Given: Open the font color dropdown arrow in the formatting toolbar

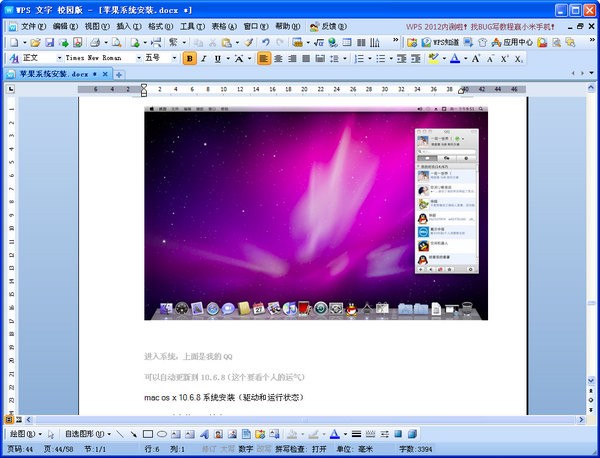Looking at the screenshot, I should (x=466, y=59).
